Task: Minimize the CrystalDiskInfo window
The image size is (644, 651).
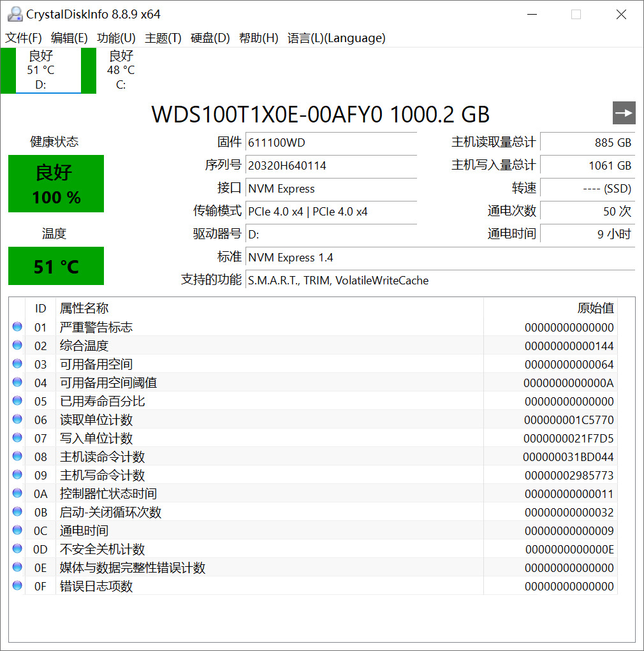Action: point(532,15)
